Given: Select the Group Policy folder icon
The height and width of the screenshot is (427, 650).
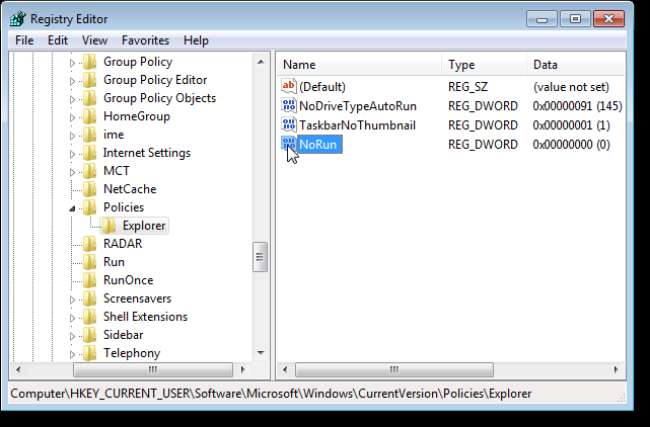Looking at the screenshot, I should (89, 62).
